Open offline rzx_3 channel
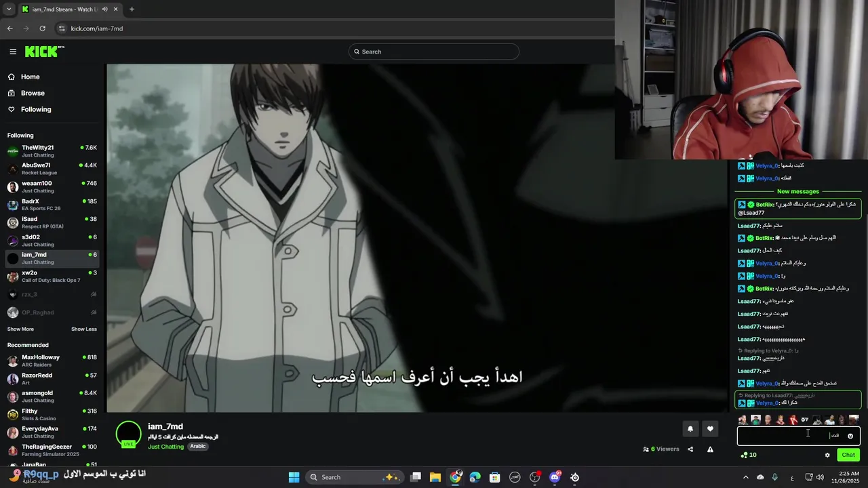This screenshot has width=868, height=488. coord(52,294)
